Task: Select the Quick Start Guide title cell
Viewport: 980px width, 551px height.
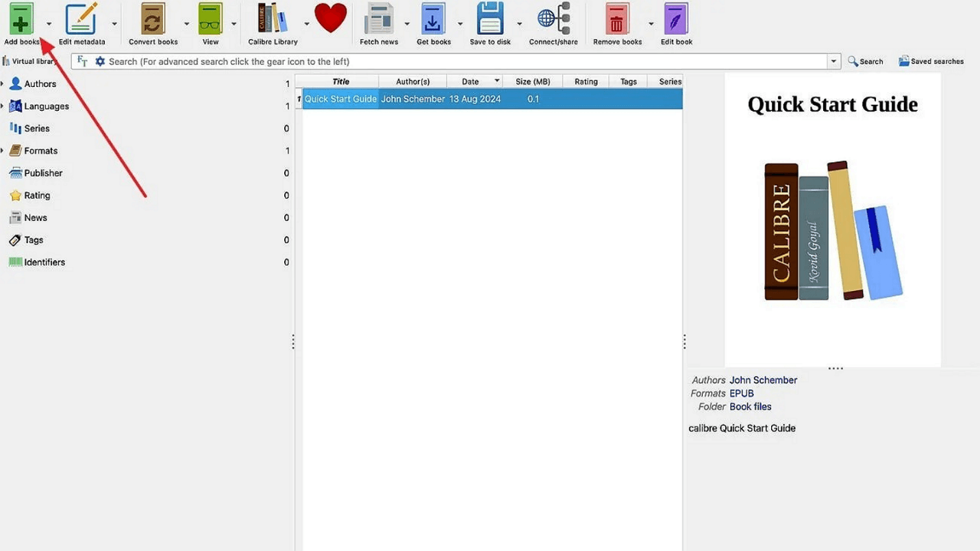Action: tap(340, 99)
